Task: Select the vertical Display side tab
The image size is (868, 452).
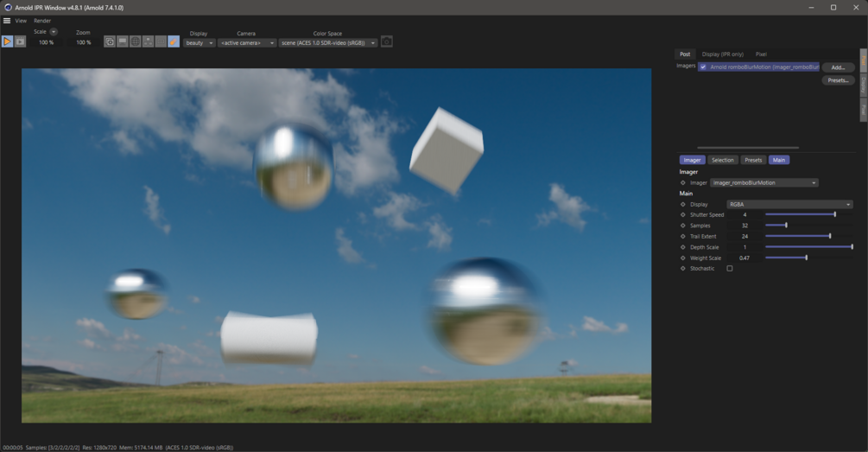Action: 863,85
